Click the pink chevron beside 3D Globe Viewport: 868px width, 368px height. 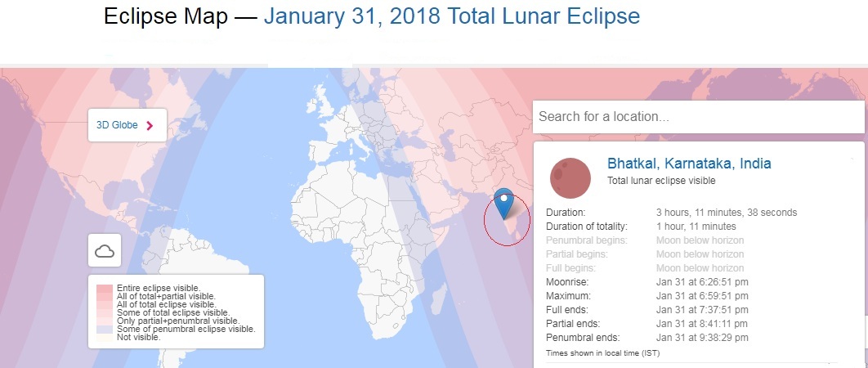[x=150, y=125]
